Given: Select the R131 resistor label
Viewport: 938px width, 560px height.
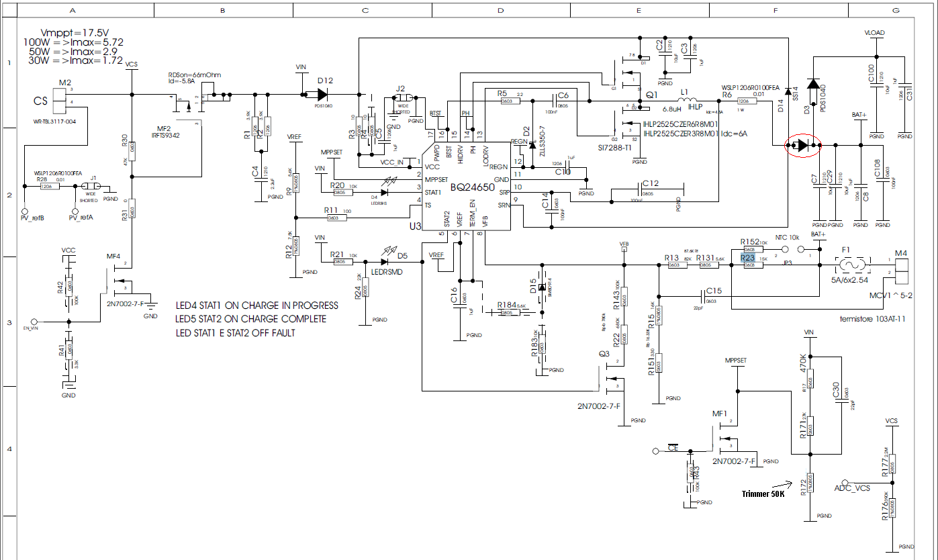Looking at the screenshot, I should (705, 258).
